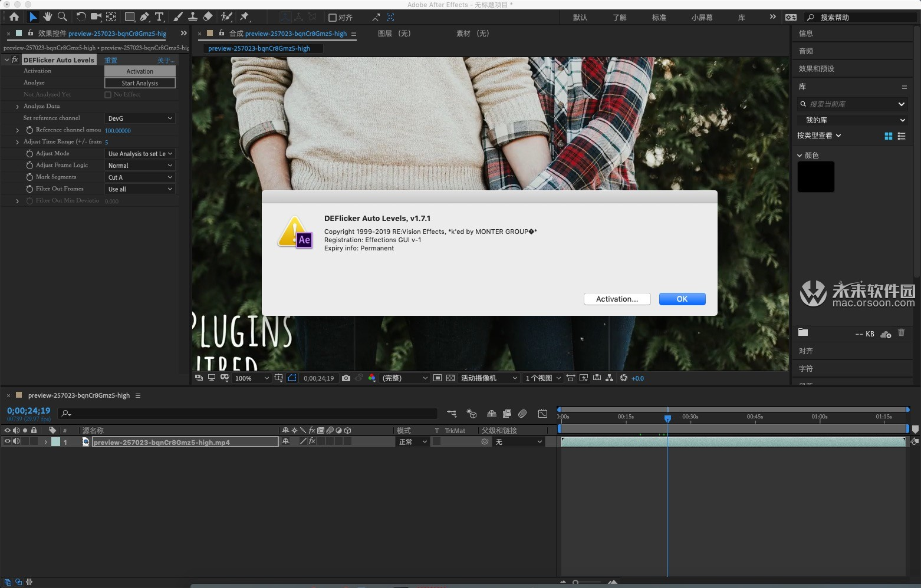This screenshot has width=921, height=588.
Task: Select the Eraser tool
Action: (208, 17)
